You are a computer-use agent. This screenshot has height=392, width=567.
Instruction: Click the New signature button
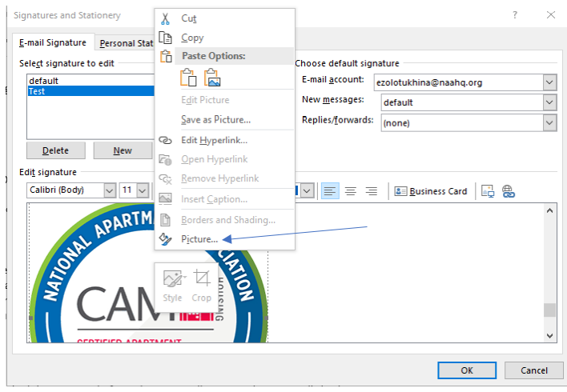(123, 150)
